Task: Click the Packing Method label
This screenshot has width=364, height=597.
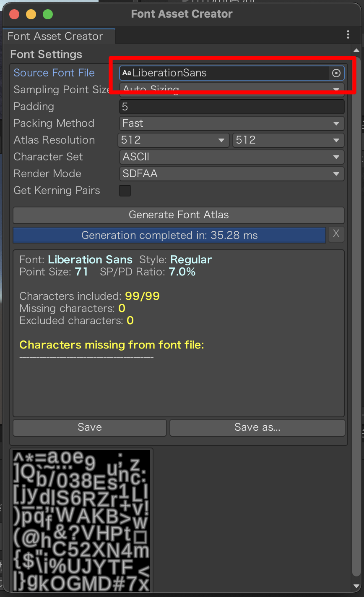Action: (54, 123)
